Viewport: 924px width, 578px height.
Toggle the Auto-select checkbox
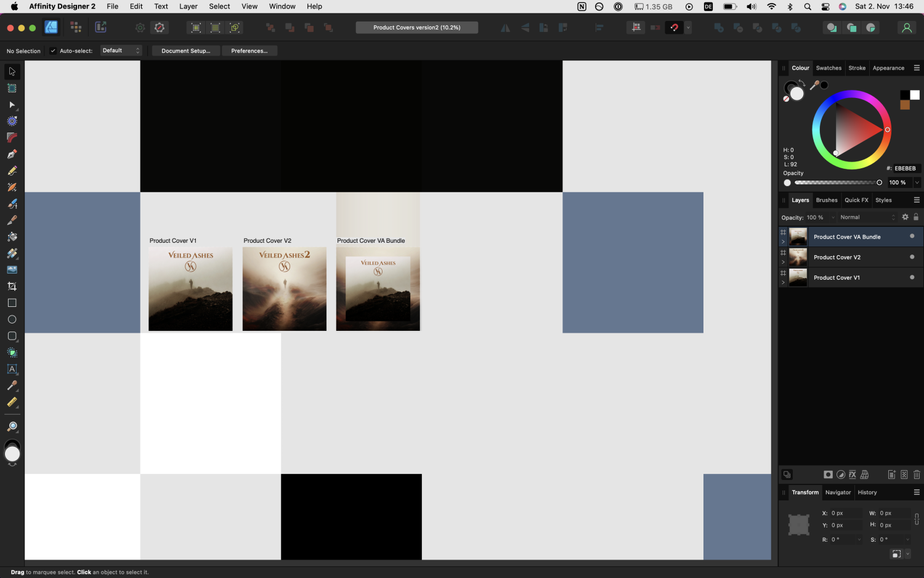tap(53, 51)
